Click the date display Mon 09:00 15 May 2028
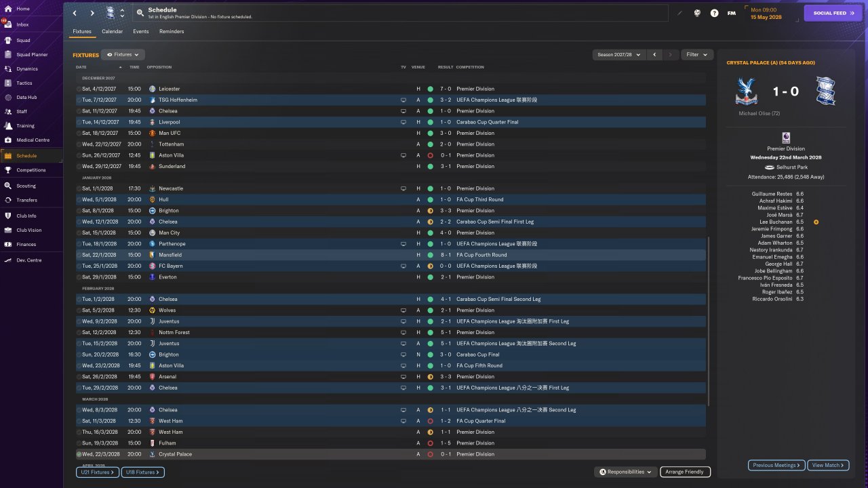 click(771, 13)
